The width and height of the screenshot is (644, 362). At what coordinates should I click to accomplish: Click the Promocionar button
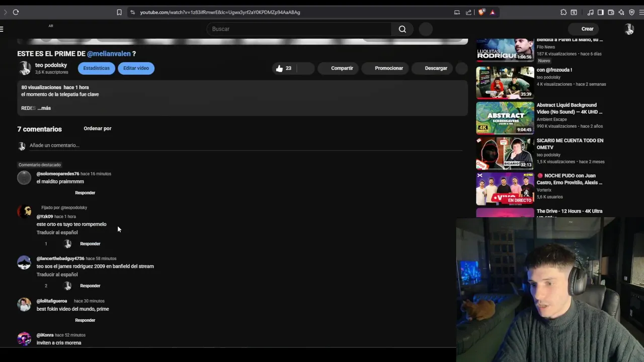[384, 68]
